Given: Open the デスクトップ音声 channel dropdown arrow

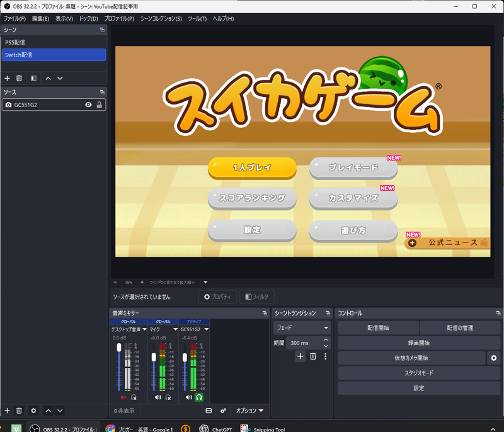Looking at the screenshot, I should (144, 329).
